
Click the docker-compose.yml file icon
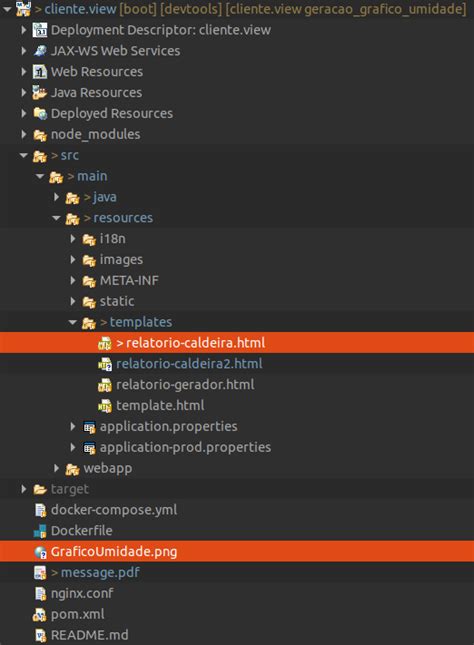pos(40,510)
